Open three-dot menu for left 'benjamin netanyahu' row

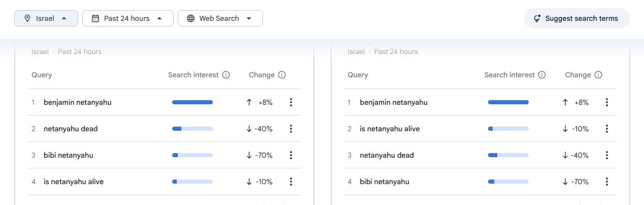coord(291,102)
